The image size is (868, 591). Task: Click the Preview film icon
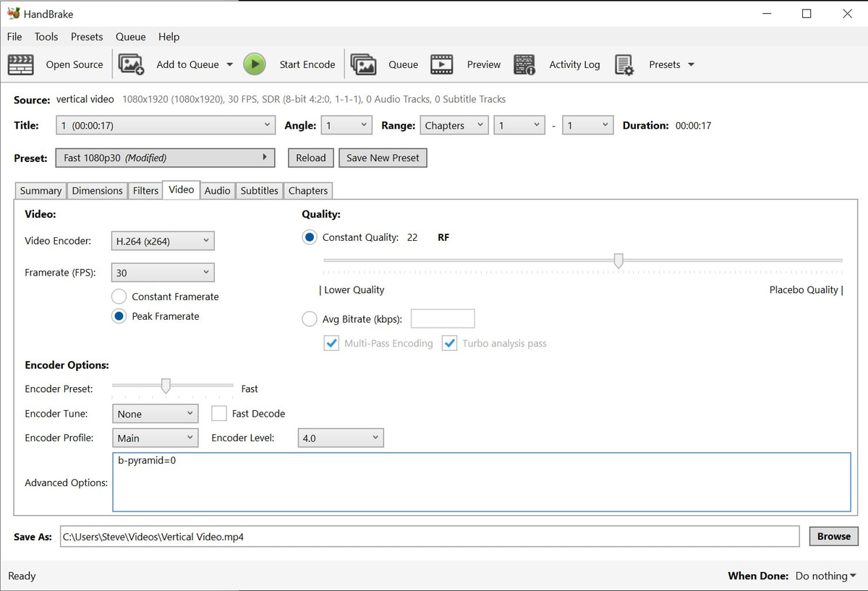tap(441, 64)
